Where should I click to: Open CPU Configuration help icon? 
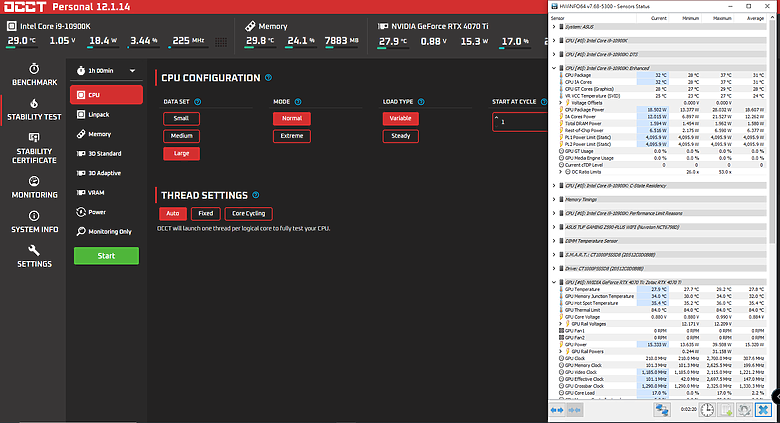pos(268,78)
